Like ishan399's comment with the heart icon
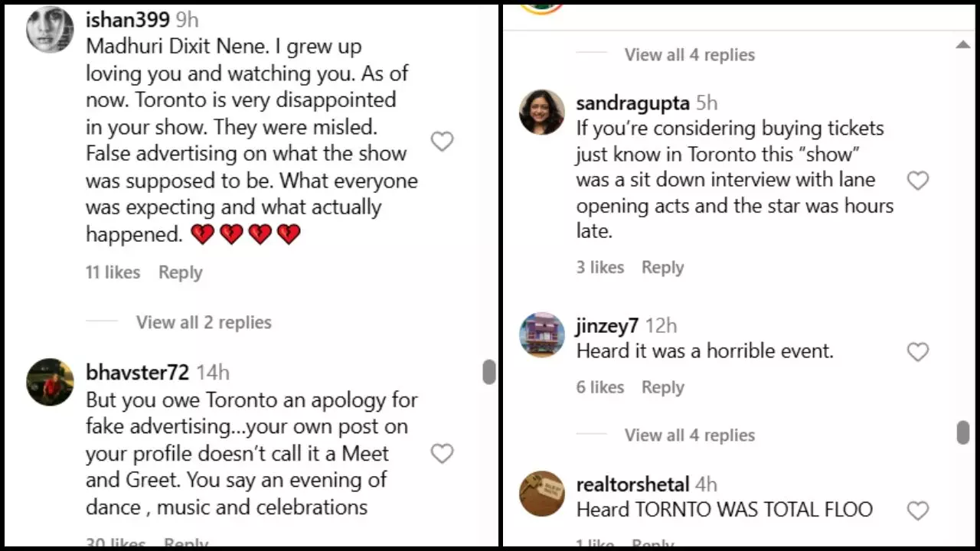The width and height of the screenshot is (980, 551). coord(442,142)
